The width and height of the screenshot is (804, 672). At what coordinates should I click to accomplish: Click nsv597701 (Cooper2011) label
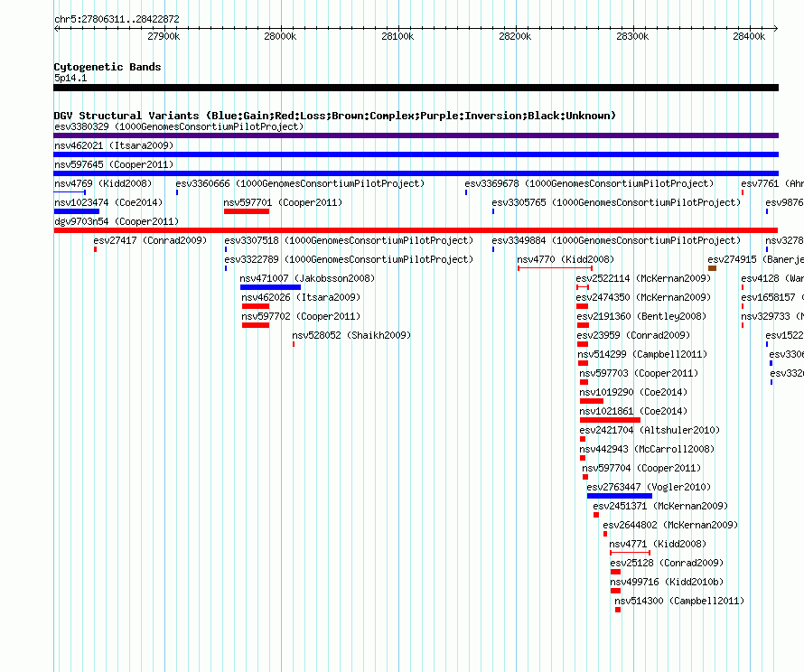283,202
